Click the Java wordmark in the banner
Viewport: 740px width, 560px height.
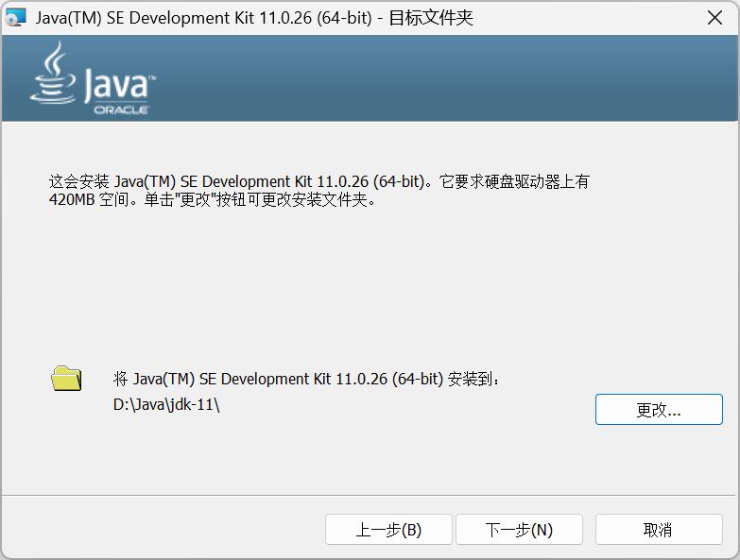pyautogui.click(x=117, y=84)
